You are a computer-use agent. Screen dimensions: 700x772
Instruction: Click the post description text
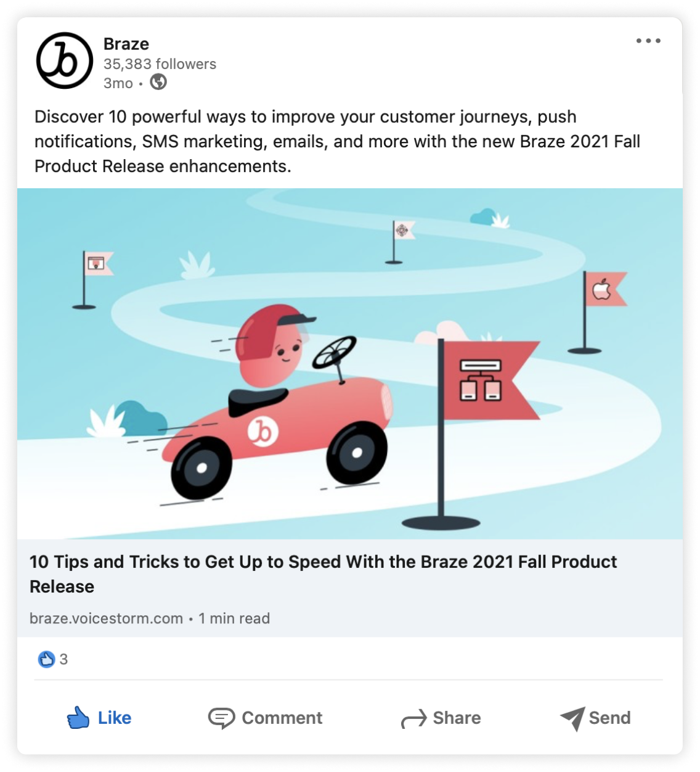click(338, 142)
